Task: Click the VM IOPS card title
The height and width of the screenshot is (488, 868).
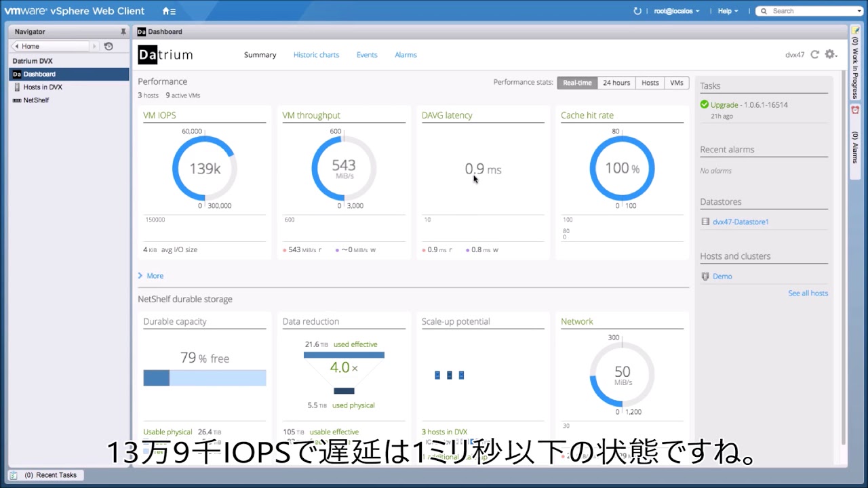Action: [x=159, y=115]
